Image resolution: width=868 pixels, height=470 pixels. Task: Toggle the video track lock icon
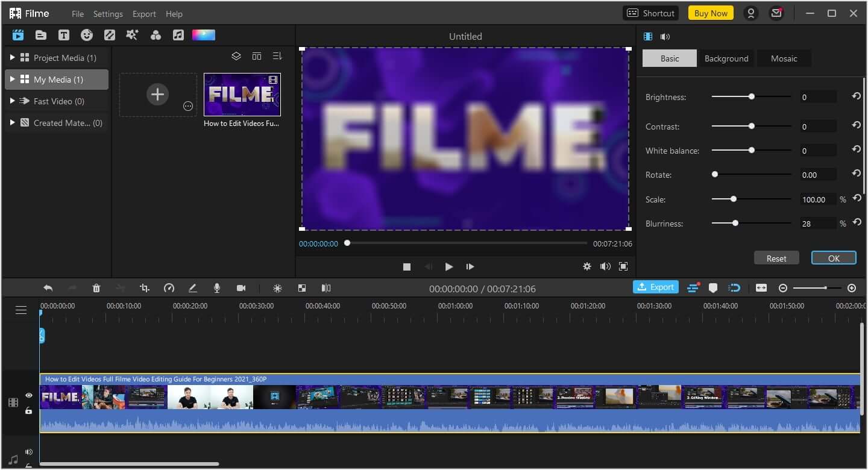(x=28, y=410)
